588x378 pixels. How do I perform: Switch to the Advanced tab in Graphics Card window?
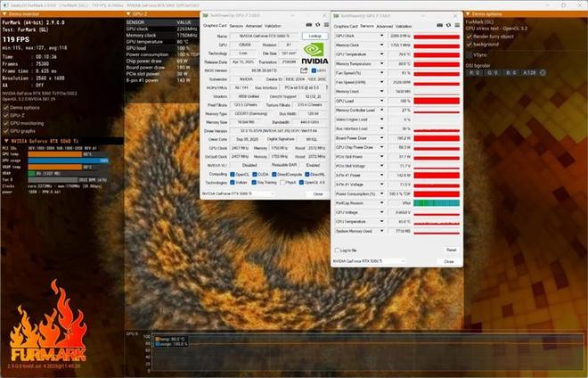pos(255,26)
